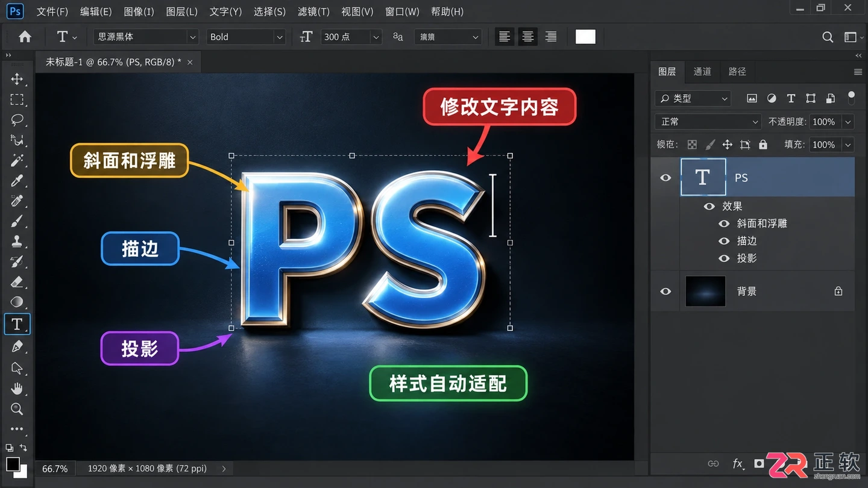Hide the PS text layer
The image size is (868, 488).
click(665, 178)
